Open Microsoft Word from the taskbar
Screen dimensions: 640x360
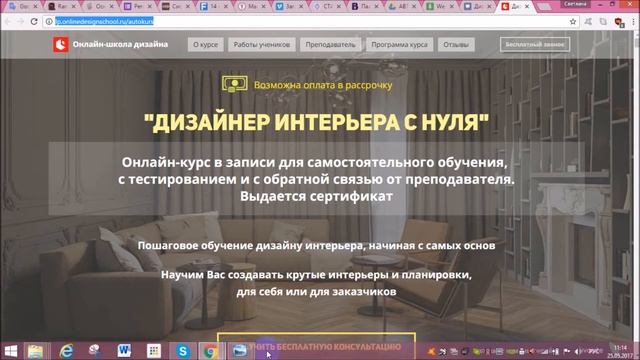124,351
